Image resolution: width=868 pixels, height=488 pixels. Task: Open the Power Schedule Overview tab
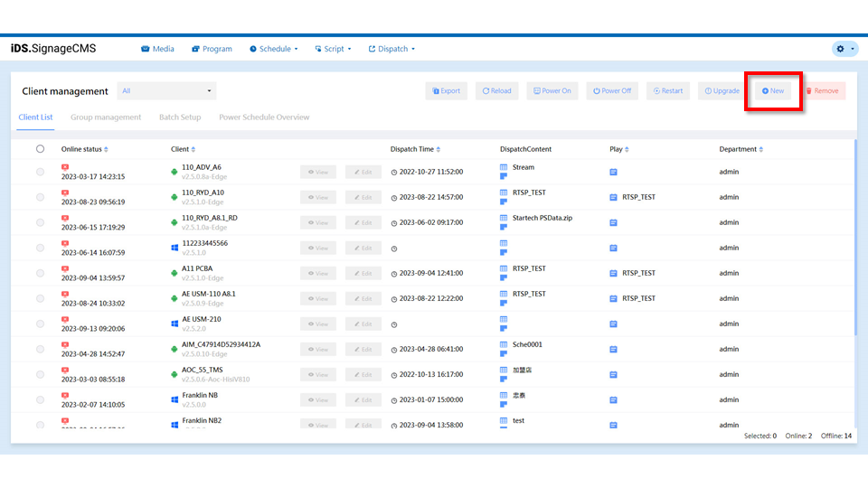[264, 117]
